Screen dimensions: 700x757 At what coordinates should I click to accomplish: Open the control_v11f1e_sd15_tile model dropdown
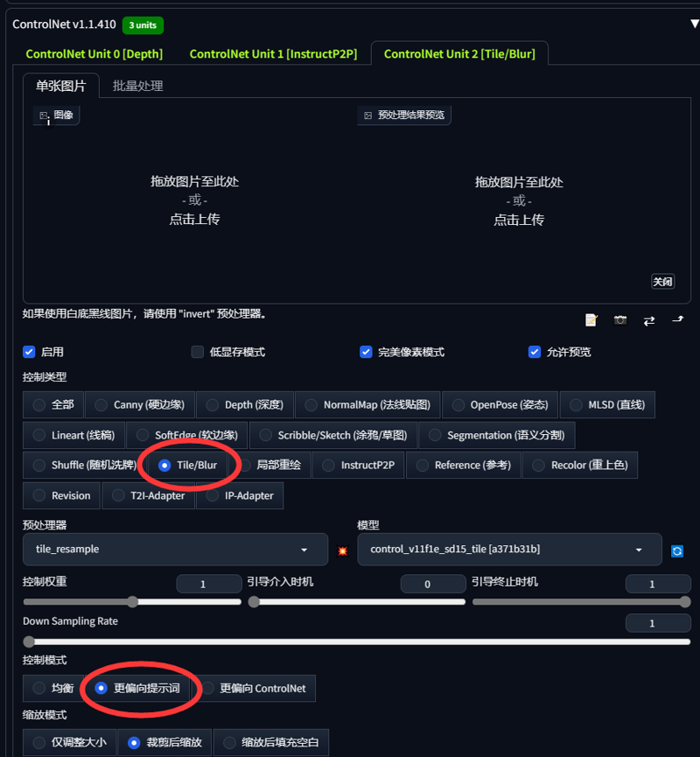pos(509,550)
